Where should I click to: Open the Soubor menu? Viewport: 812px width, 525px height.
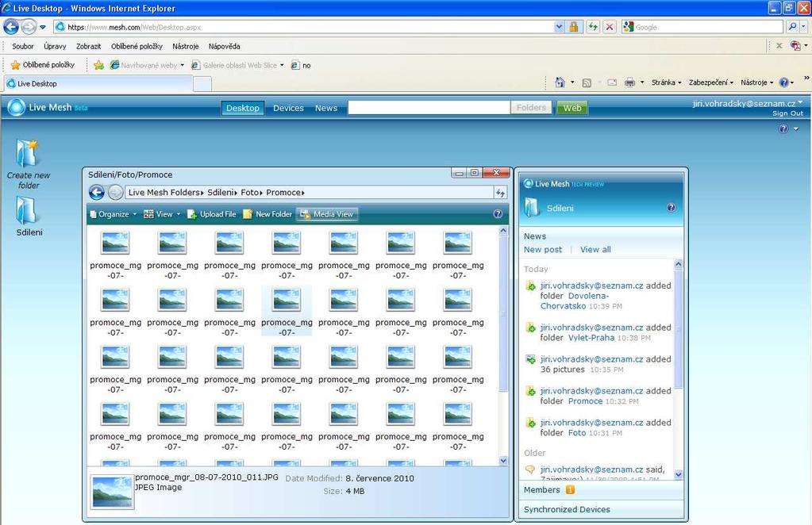click(x=23, y=46)
